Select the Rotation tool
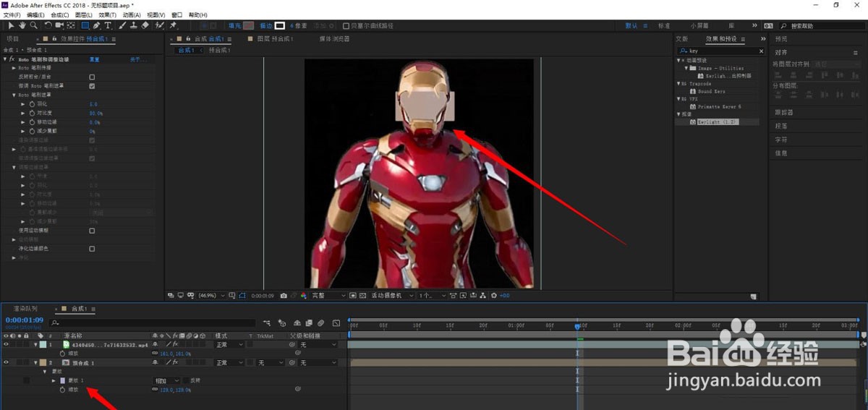Image resolution: width=868 pixels, height=410 pixels. click(48, 25)
